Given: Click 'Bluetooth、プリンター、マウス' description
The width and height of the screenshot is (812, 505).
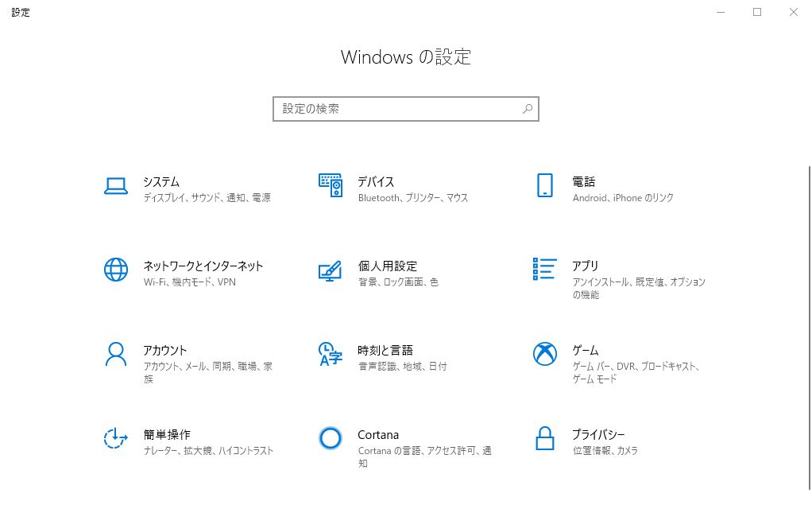Looking at the screenshot, I should (x=412, y=197).
